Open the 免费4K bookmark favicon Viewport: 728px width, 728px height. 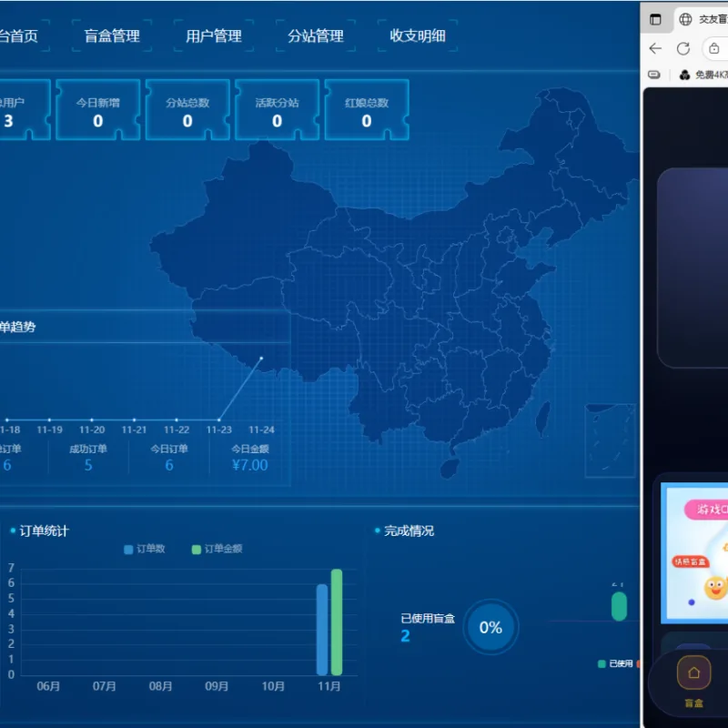[x=684, y=75]
